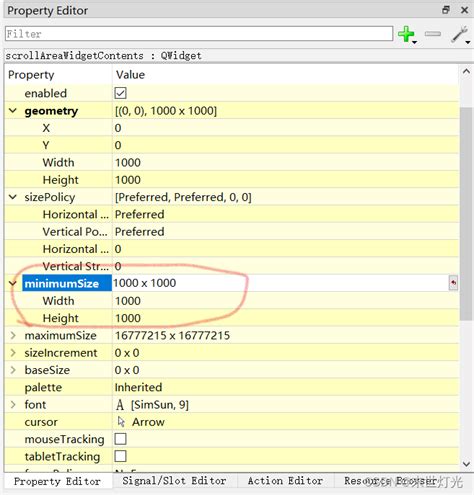474x495 pixels.
Task: Click the vertical scrollbar thumb
Action: pos(466,213)
